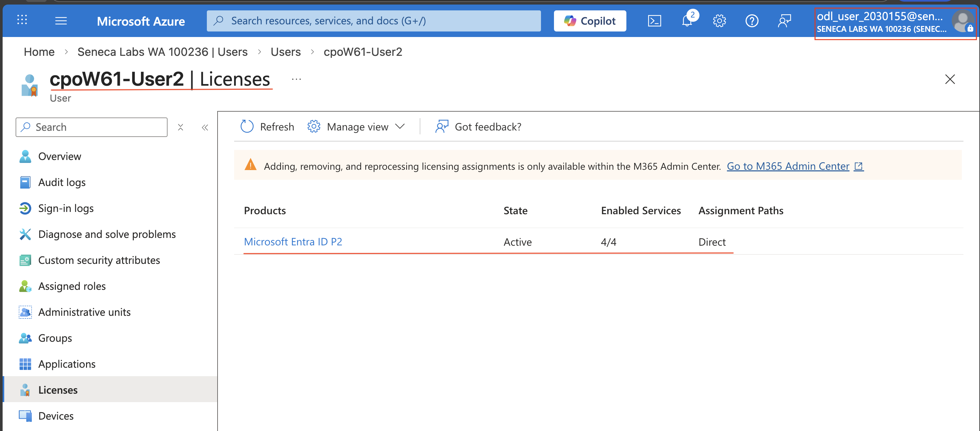Click the cpoW61-User2 license user icon
The width and height of the screenshot is (980, 431).
30,85
